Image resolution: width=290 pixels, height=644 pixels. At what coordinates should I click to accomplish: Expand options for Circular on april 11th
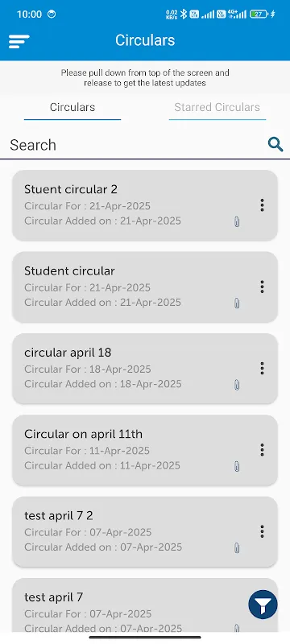tap(262, 450)
